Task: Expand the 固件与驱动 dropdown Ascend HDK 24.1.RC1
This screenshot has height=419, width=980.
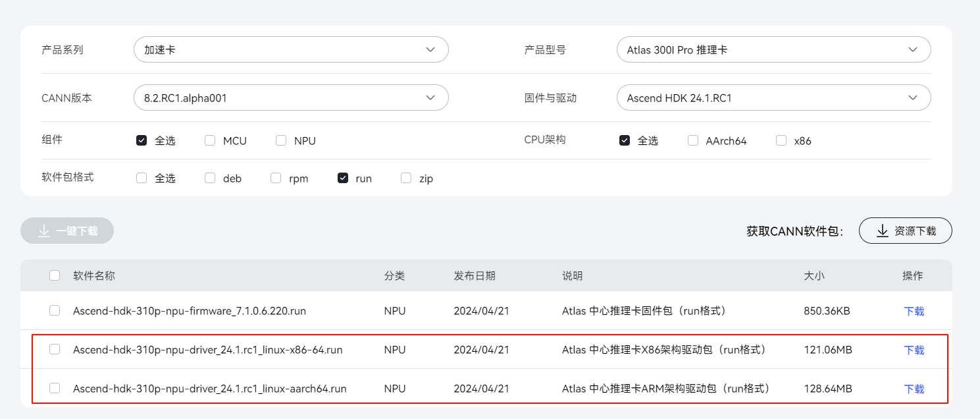Action: 773,98
